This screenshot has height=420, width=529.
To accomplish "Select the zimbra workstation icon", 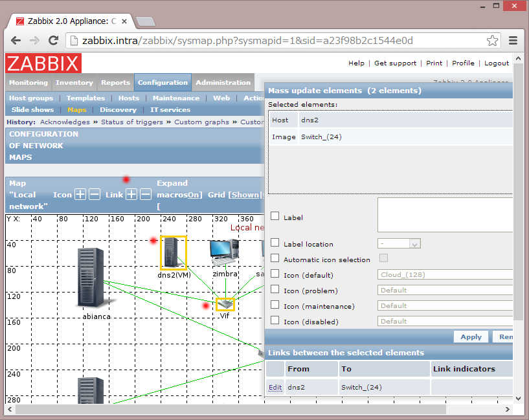I will click(x=224, y=252).
